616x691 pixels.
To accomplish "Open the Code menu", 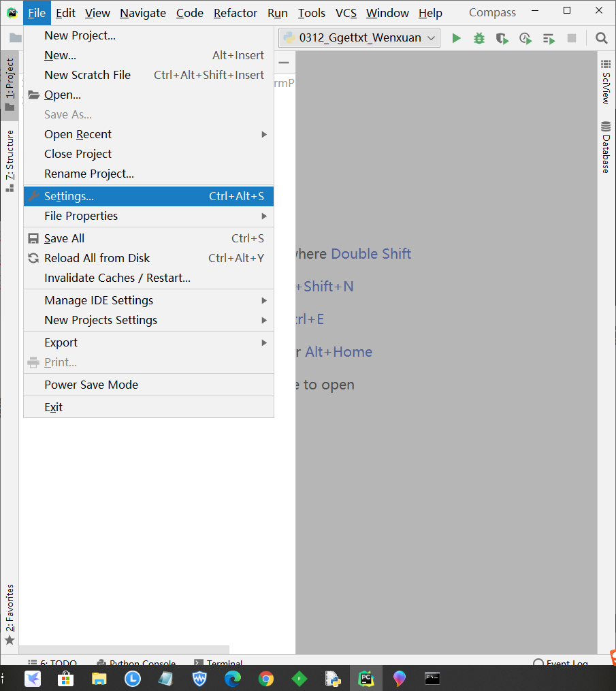I will 189,13.
